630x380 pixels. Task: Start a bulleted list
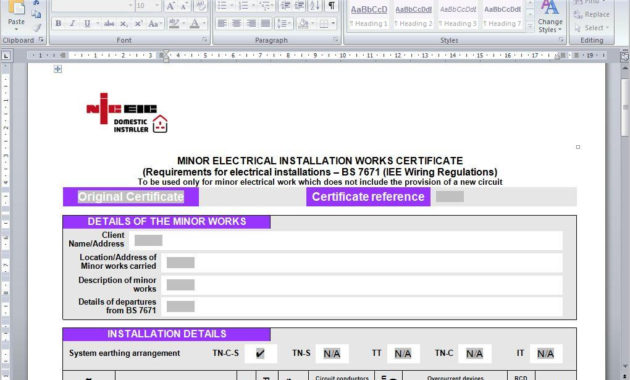[222, 6]
